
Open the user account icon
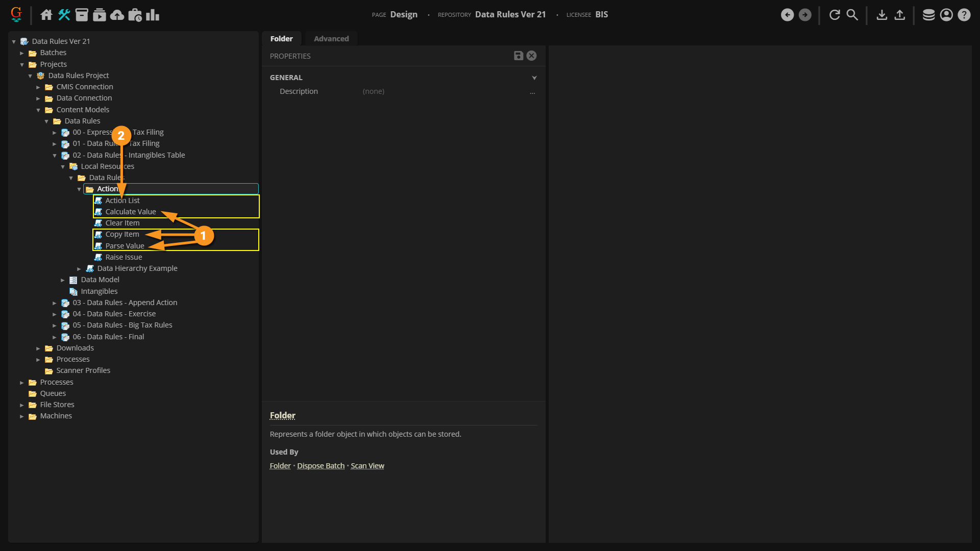tap(946, 15)
